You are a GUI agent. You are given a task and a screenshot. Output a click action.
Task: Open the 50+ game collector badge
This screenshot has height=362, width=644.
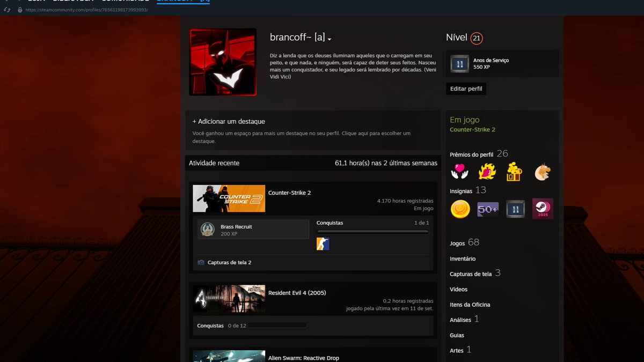488,209
